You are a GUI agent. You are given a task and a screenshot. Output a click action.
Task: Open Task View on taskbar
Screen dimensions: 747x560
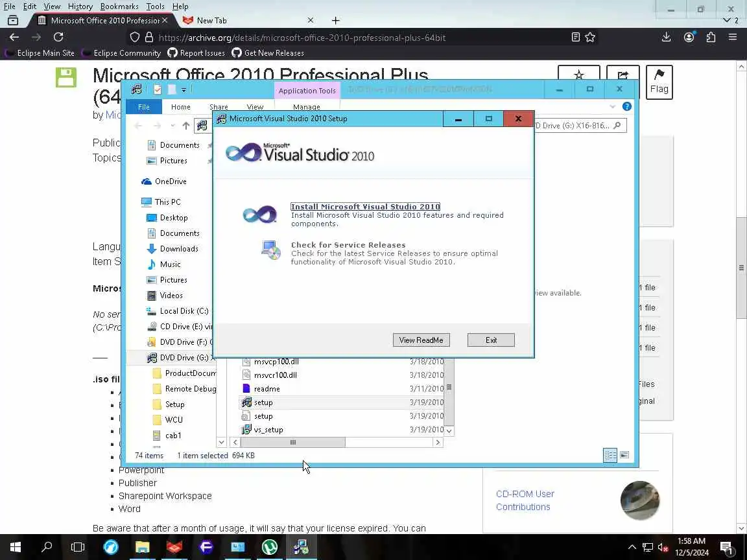pyautogui.click(x=78, y=547)
